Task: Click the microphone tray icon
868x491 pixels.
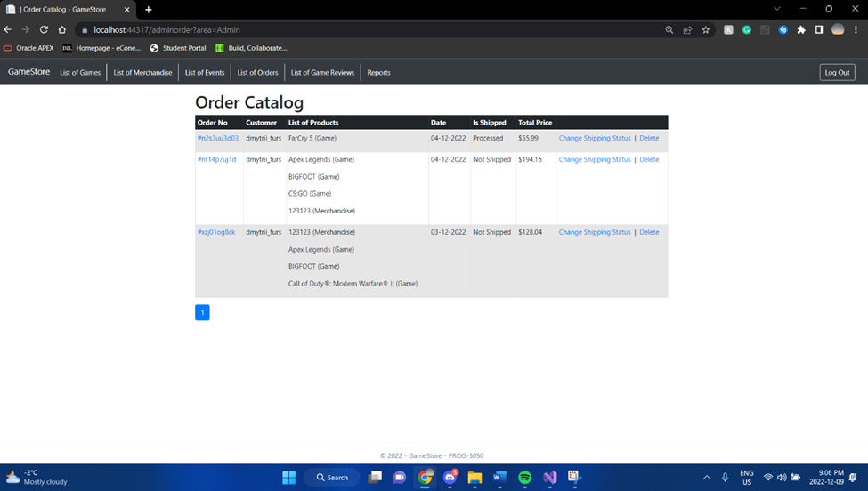Action: 726,477
